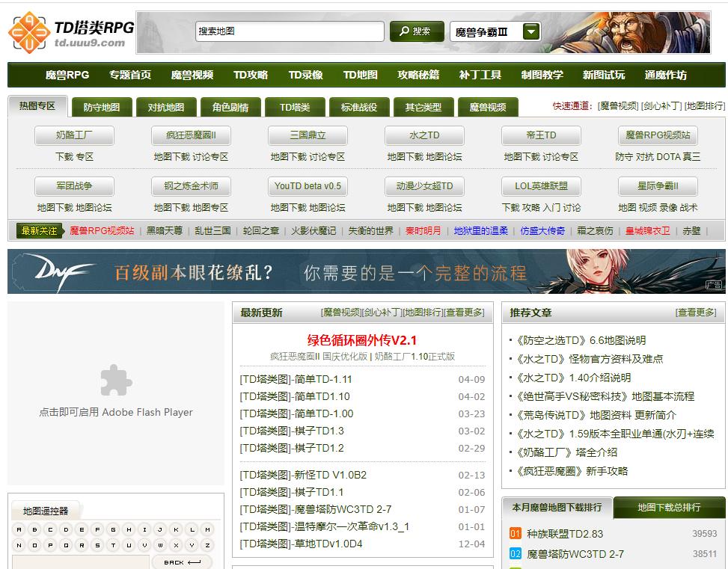The width and height of the screenshot is (728, 569).
Task: Open the 绿色循环圈外传V2.1 link
Action: click(364, 337)
